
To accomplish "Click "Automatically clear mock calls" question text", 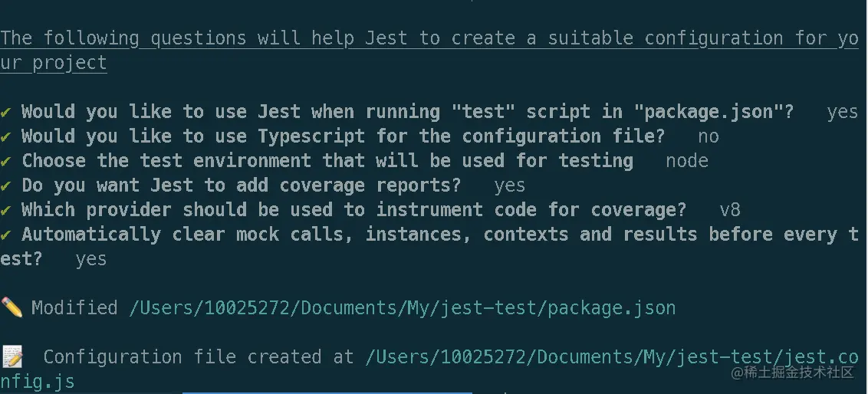I will 429,246.
